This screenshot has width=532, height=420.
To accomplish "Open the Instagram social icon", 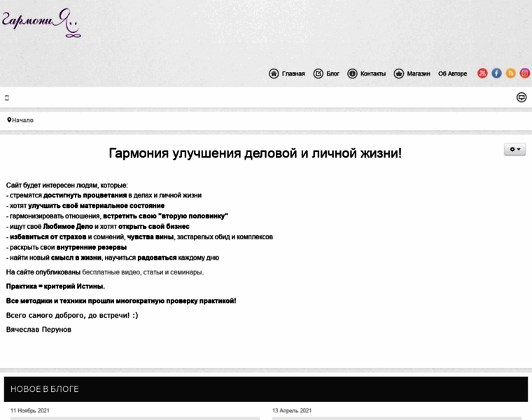I will (524, 73).
